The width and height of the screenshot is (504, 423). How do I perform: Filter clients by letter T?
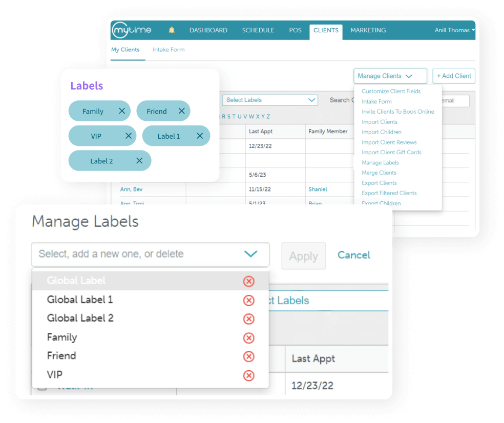pyautogui.click(x=234, y=117)
